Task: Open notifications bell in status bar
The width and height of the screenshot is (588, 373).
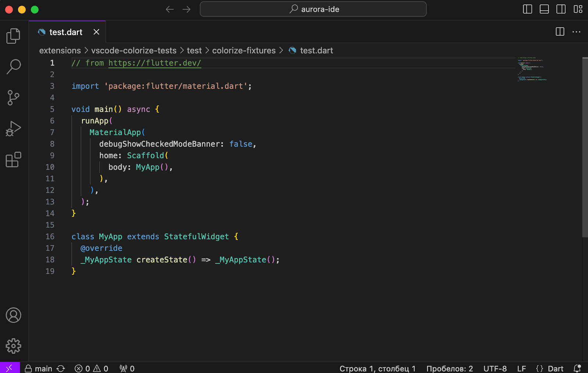Action: 577,368
